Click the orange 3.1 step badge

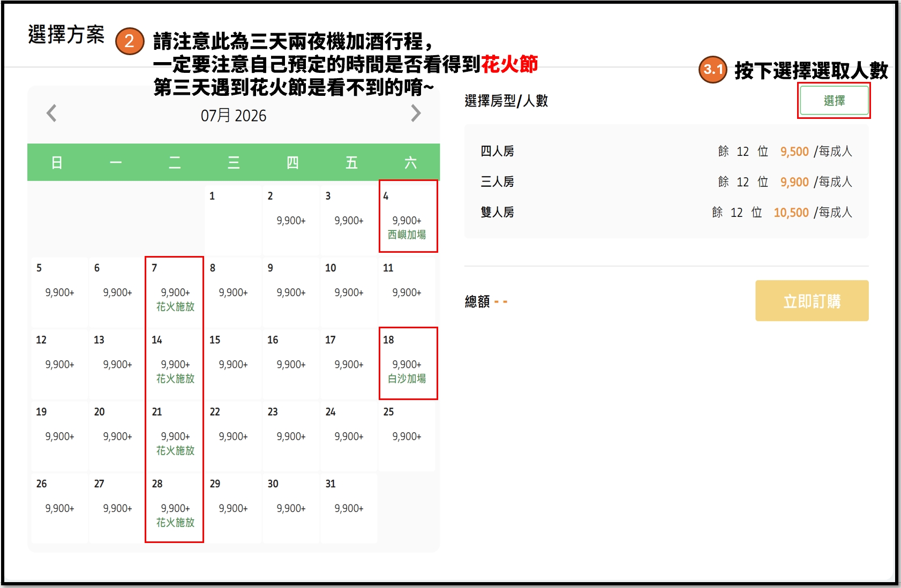pyautogui.click(x=714, y=69)
